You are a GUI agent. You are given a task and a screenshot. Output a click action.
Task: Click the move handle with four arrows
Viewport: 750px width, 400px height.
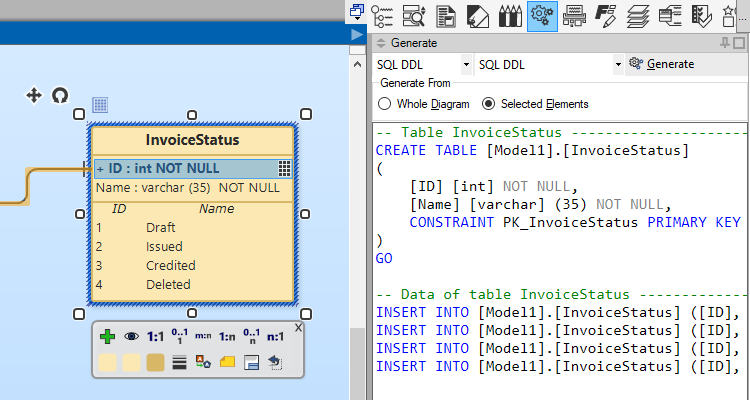click(x=33, y=95)
